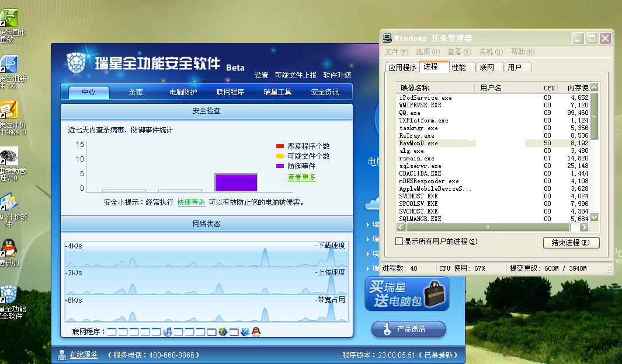Click the person icon beside 在线服务
This screenshot has height=364, width=622.
[x=62, y=355]
